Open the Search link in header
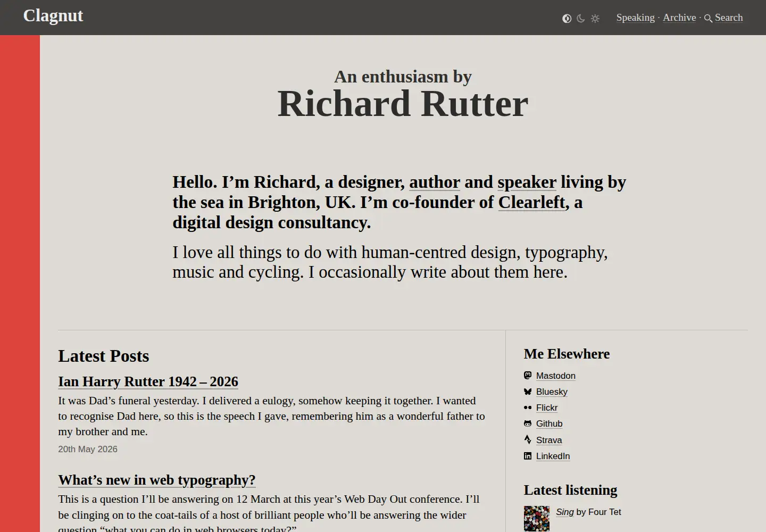The image size is (766, 532). pyautogui.click(x=729, y=18)
